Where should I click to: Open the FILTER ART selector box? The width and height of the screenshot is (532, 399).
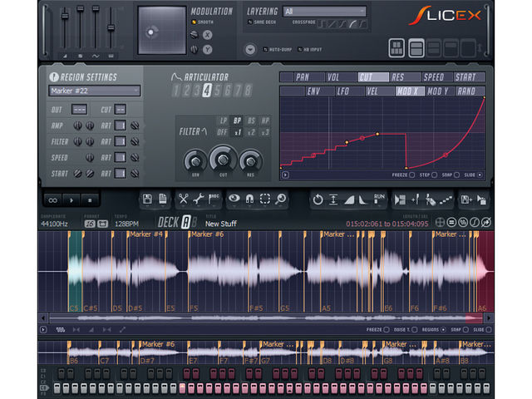(120, 141)
